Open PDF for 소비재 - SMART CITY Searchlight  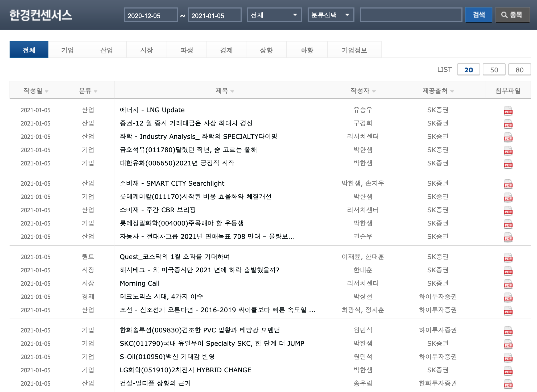pos(508,184)
